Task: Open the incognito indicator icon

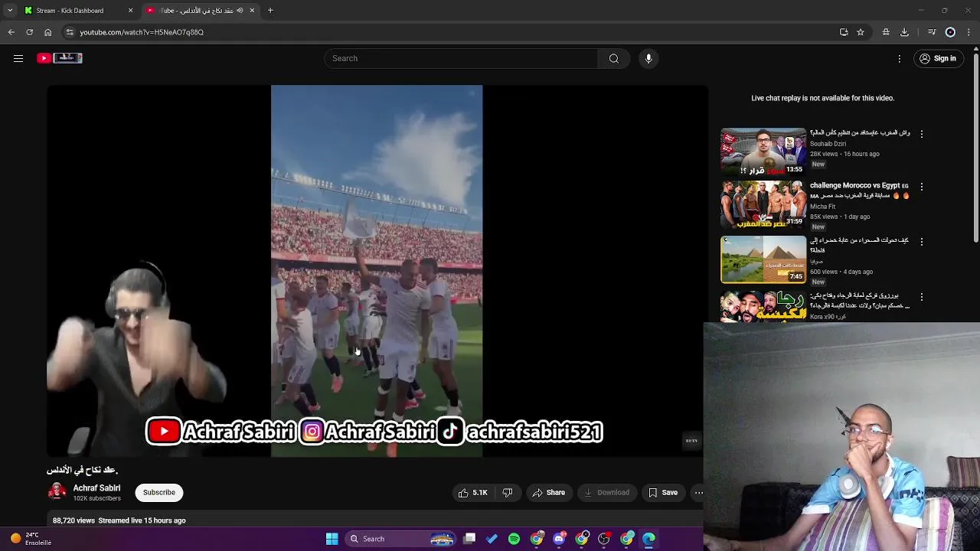Action: [886, 32]
